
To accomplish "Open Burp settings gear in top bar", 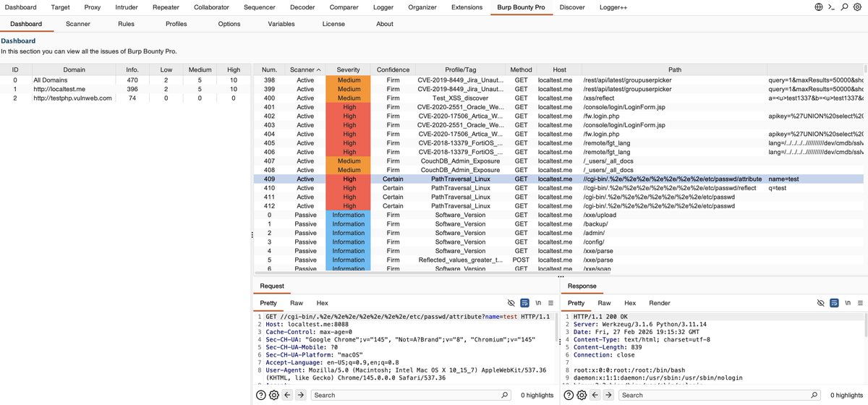I will 857,7.
